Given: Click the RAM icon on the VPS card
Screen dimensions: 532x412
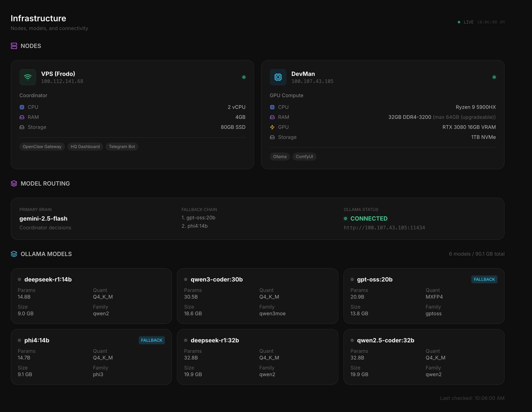Looking at the screenshot, I should [x=22, y=117].
